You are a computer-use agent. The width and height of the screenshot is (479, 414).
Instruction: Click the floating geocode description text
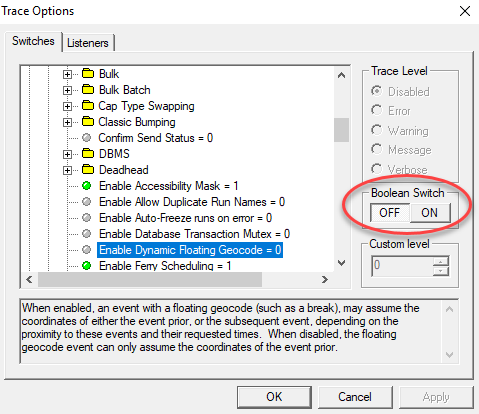220,327
